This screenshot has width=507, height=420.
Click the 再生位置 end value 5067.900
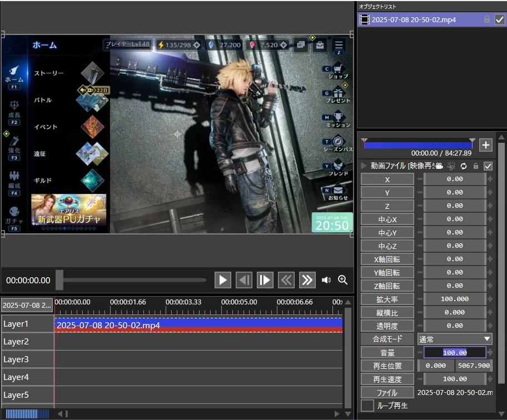474,366
